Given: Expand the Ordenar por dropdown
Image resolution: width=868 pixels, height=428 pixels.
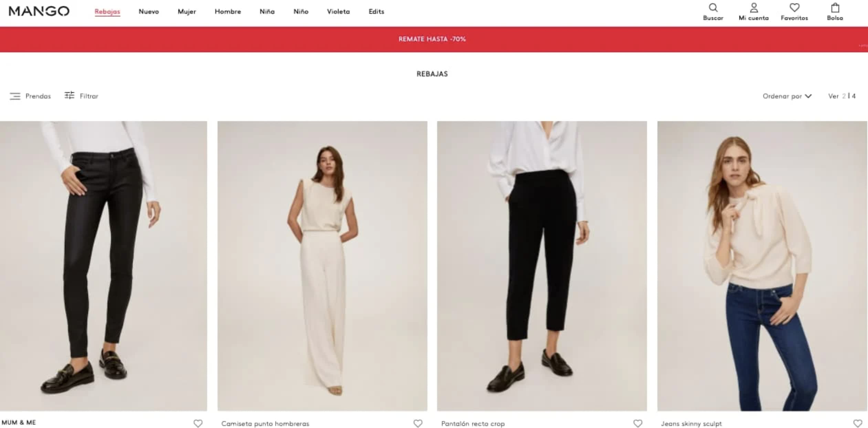Looking at the screenshot, I should [787, 96].
